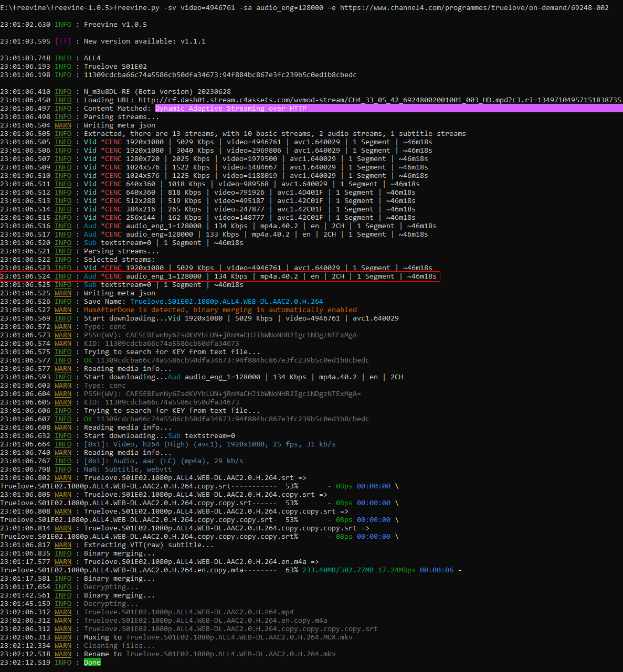The width and height of the screenshot is (623, 672).
Task: Click the Vid row with 3040 Kbps
Action: (258, 151)
